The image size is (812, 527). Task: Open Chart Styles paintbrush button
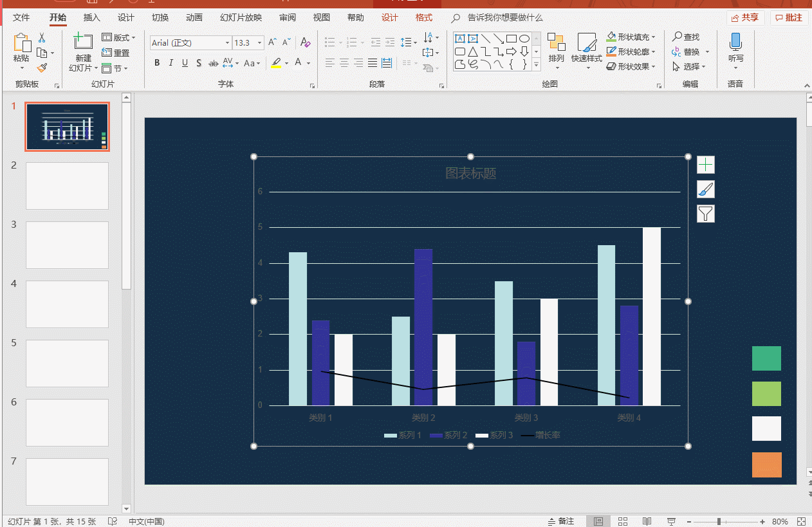click(706, 189)
